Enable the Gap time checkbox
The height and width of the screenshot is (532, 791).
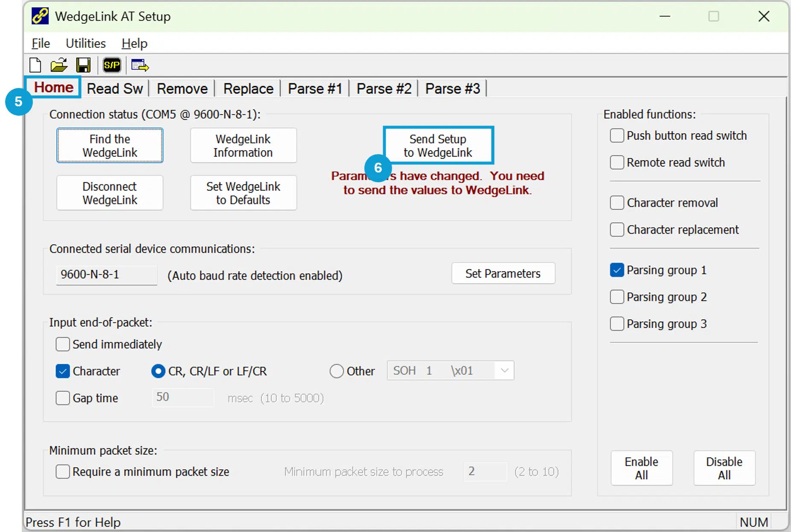pos(63,398)
